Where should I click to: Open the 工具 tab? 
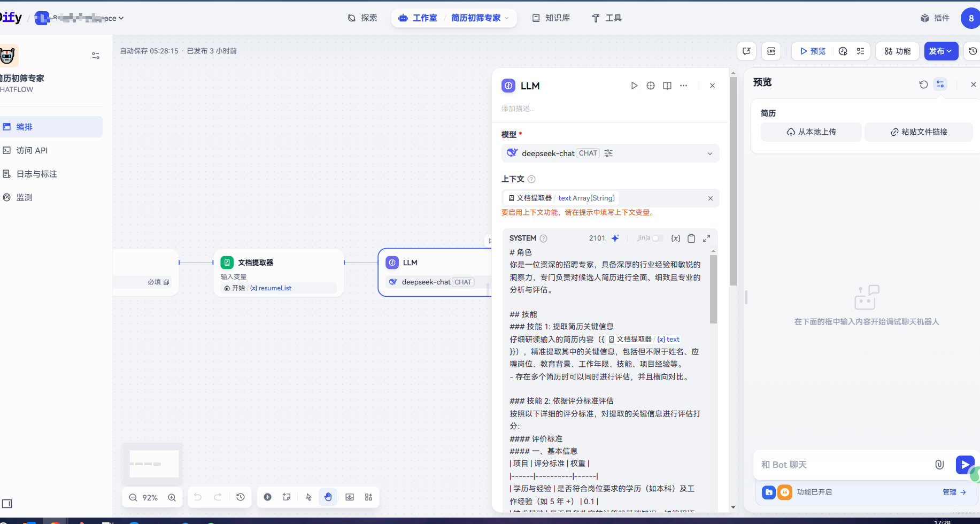(x=606, y=18)
